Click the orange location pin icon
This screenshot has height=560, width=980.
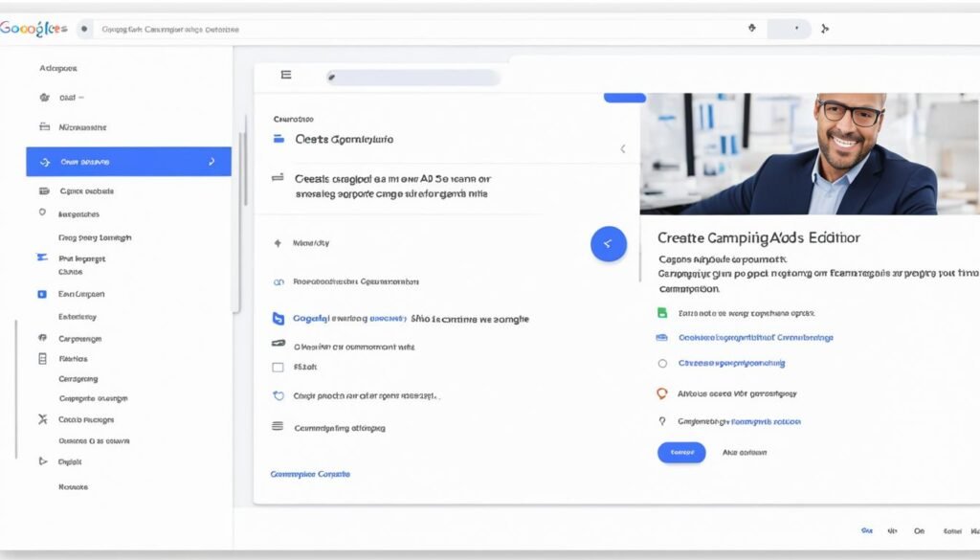coord(662,393)
